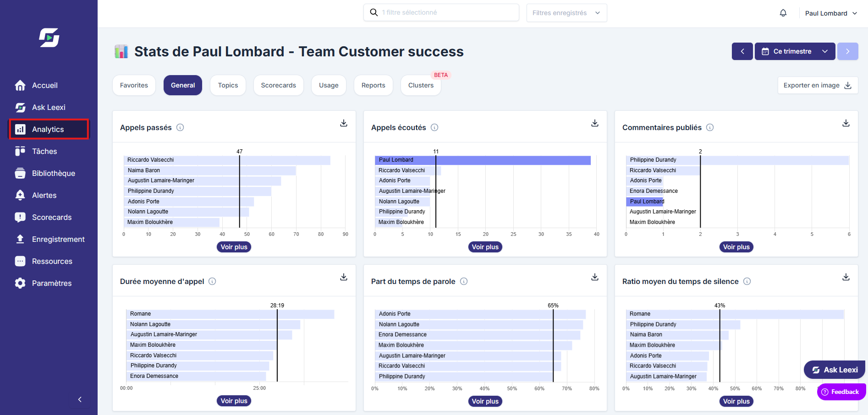Select Naima Baron bar in Appels passés
The width and height of the screenshot is (868, 415).
[x=210, y=170]
